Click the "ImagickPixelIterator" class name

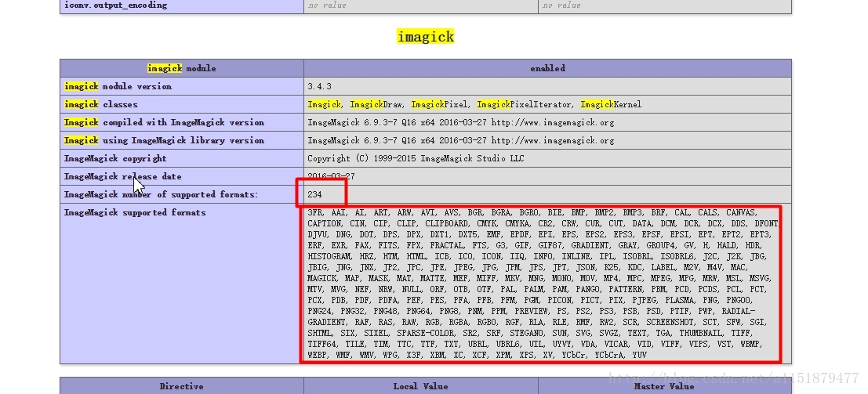point(525,104)
